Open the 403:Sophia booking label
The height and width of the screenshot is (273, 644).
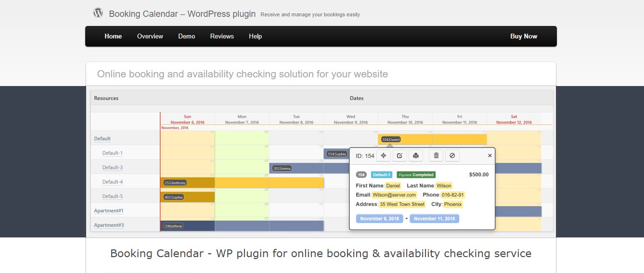click(x=174, y=197)
